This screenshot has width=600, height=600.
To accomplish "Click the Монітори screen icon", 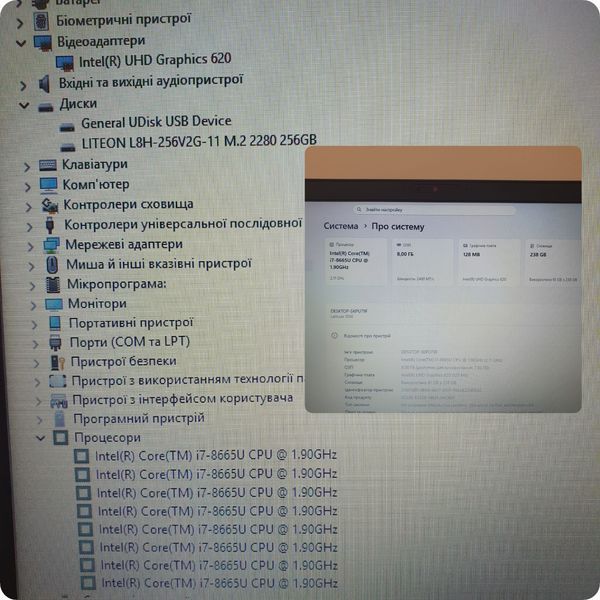I will (54, 305).
